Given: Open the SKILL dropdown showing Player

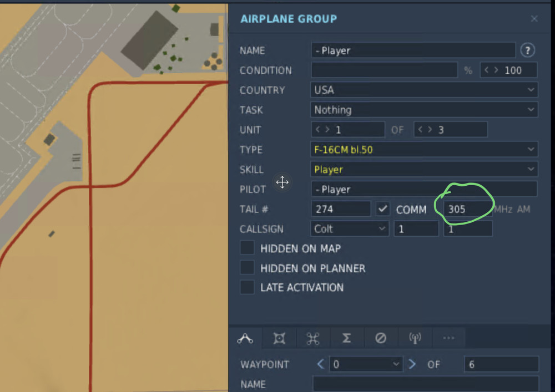Looking at the screenshot, I should [424, 169].
